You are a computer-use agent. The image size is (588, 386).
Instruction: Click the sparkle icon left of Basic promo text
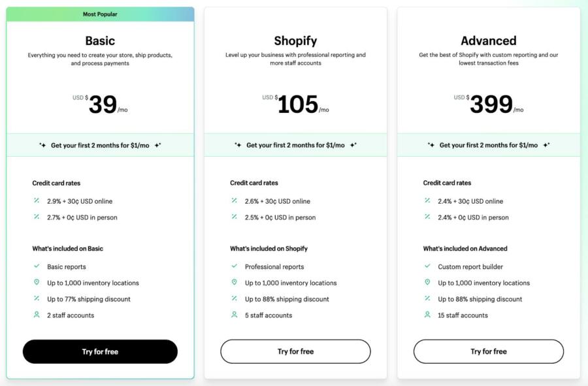(x=42, y=145)
